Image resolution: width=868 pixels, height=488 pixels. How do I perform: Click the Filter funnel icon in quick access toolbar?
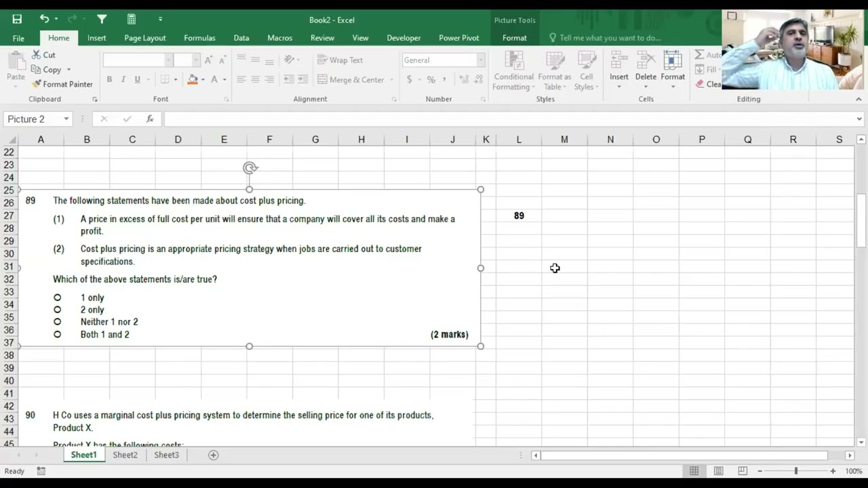pyautogui.click(x=102, y=19)
